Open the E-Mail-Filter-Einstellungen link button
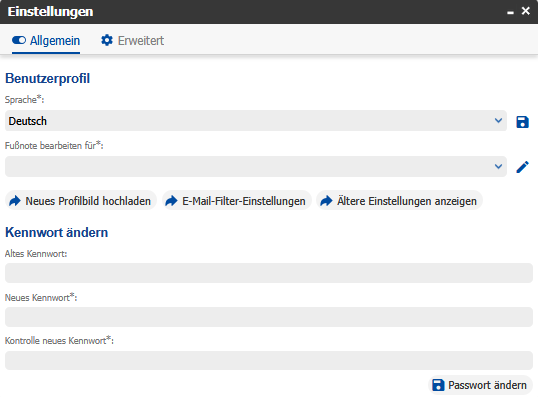 click(x=237, y=201)
